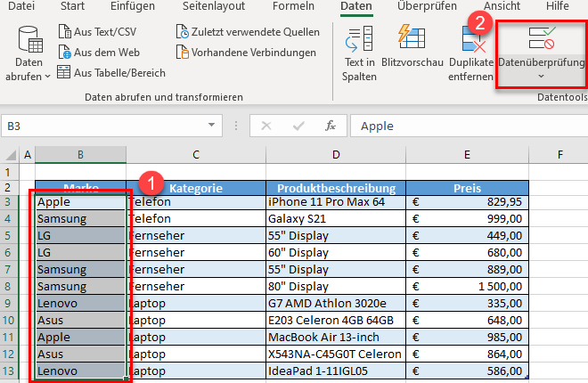
Task: Click the Datenüberprüfung icon
Action: tap(542, 37)
